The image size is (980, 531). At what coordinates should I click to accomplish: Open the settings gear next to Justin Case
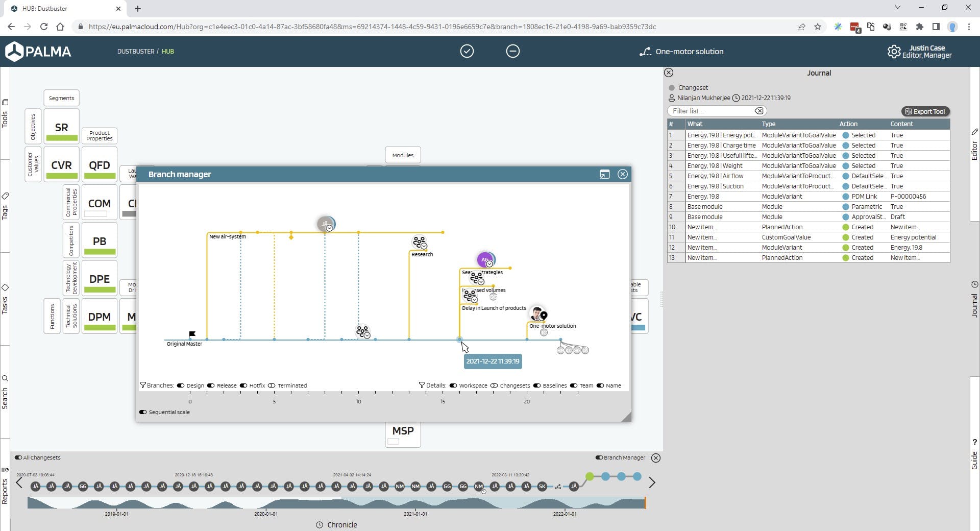[x=894, y=52]
